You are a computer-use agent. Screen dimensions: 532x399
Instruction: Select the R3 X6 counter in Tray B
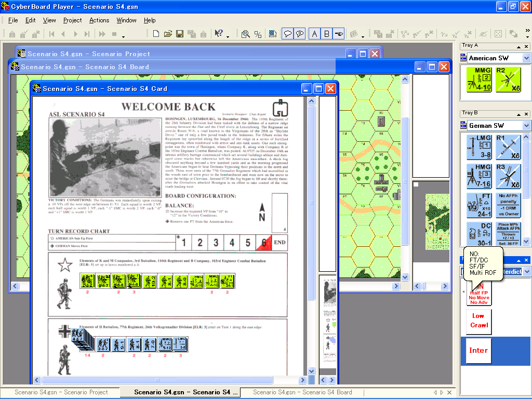coord(508,176)
